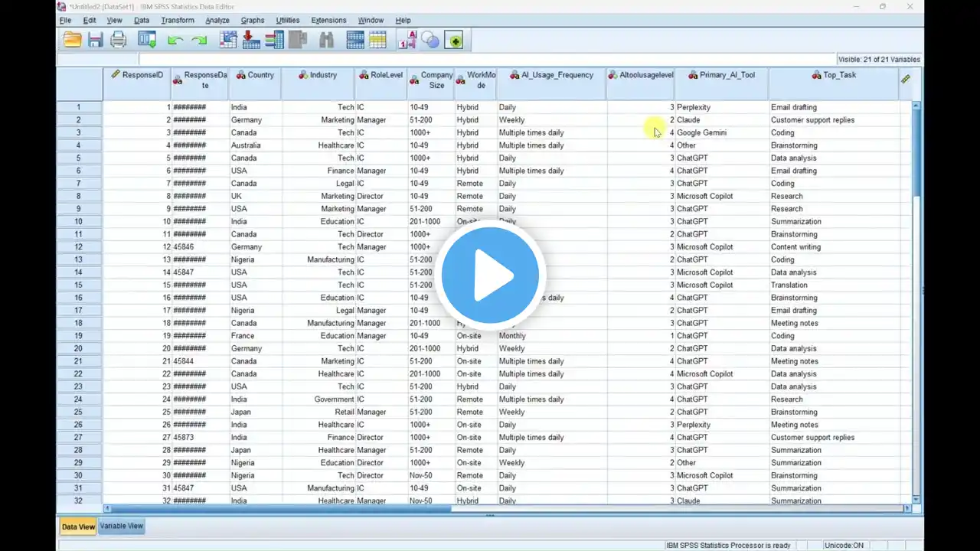This screenshot has height=551, width=980.
Task: Click the Primary_AI_Tool column header
Action: 721,75
